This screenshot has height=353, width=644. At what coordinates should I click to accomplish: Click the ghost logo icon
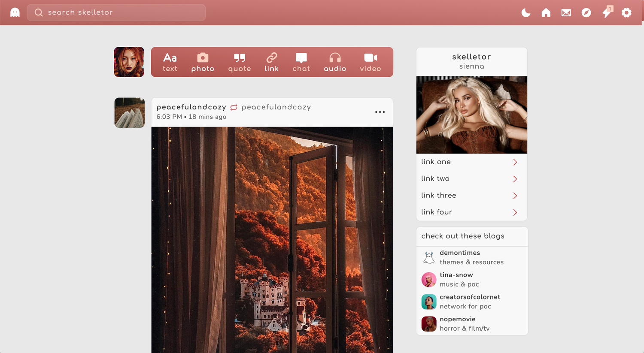click(x=15, y=12)
